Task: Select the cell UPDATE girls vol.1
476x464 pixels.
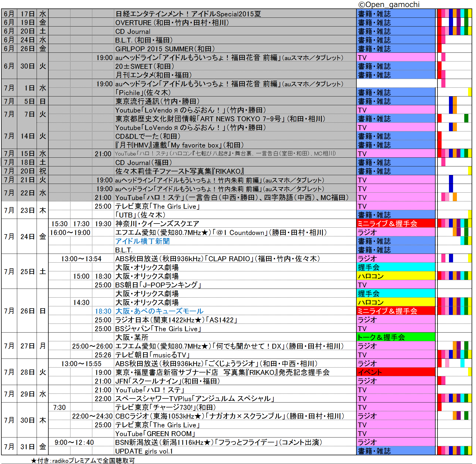Action: 235,451
